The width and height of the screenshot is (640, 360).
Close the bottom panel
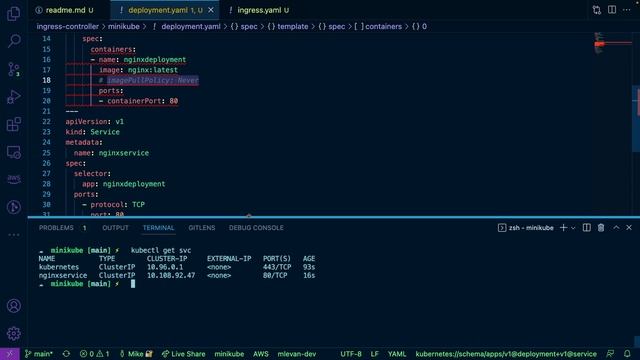(x=629, y=228)
